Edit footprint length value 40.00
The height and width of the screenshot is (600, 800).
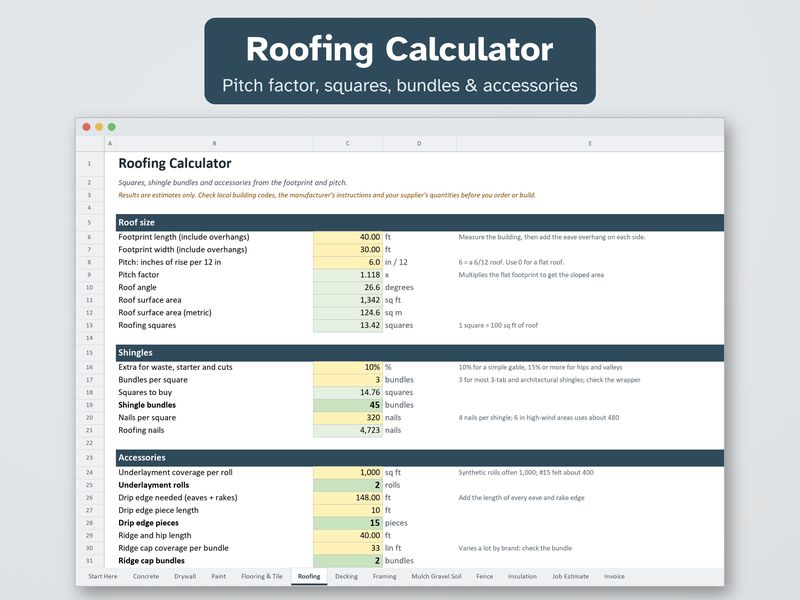[347, 237]
